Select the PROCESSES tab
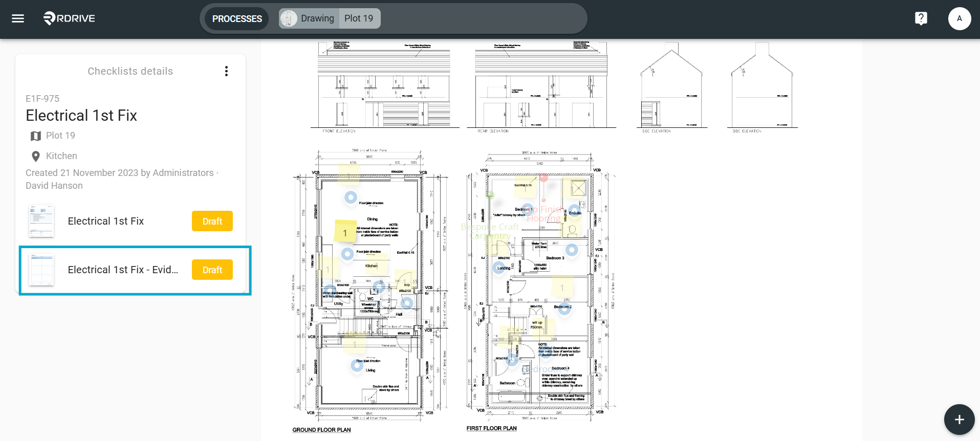Viewport: 980px width, 441px height. click(237, 18)
